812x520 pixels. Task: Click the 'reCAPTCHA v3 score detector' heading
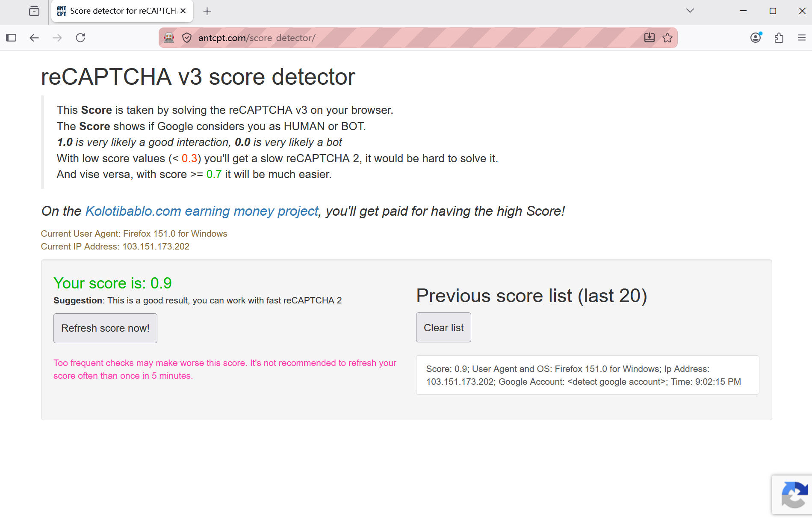198,77
